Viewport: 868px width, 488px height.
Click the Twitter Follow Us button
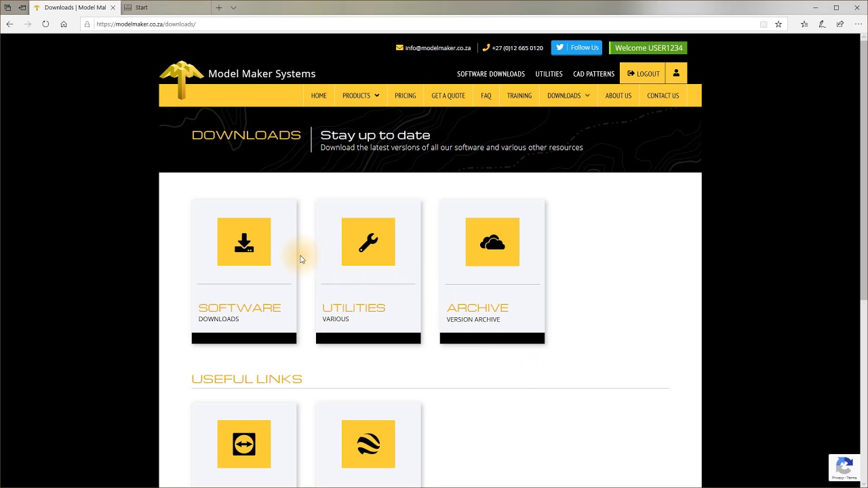(576, 47)
